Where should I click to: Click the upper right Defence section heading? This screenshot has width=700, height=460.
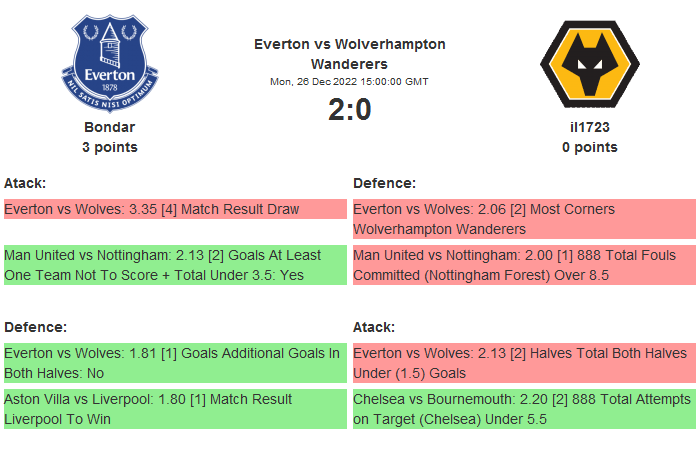[384, 183]
